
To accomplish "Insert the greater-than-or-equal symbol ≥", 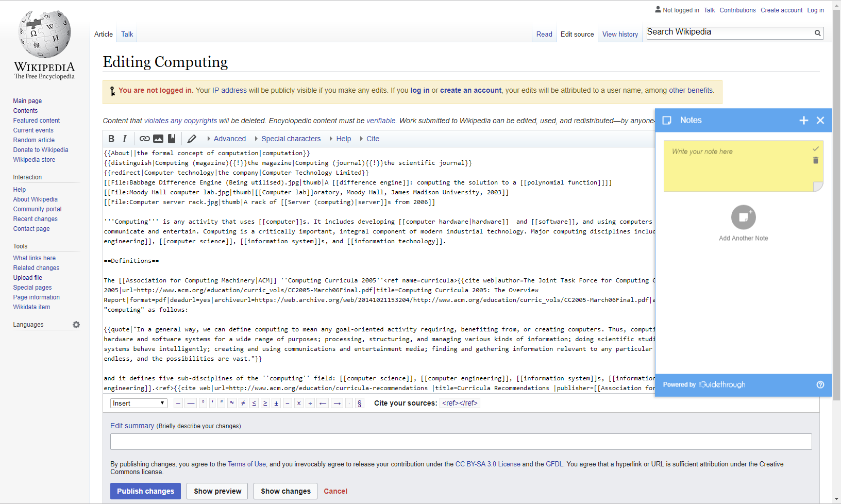I will (x=265, y=403).
